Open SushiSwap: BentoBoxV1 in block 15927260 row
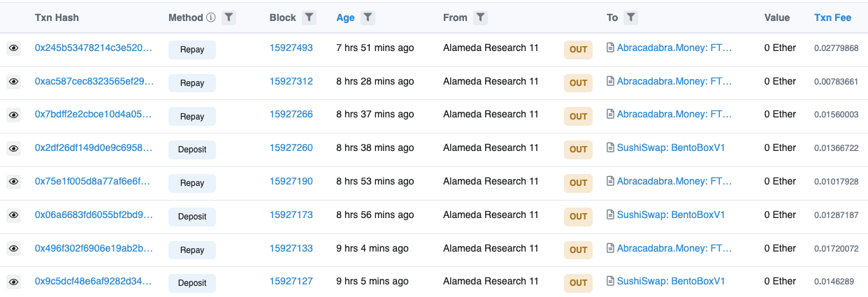Image resolution: width=868 pixels, height=297 pixels. tap(671, 148)
